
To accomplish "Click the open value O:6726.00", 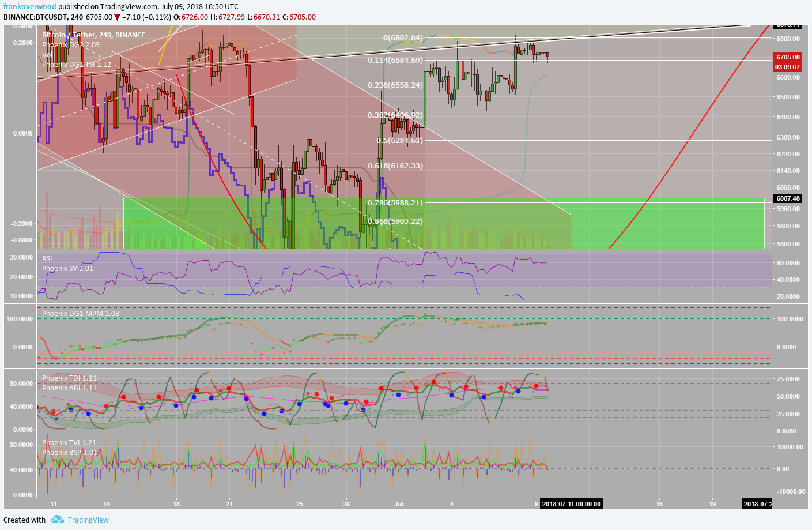I will [190, 17].
